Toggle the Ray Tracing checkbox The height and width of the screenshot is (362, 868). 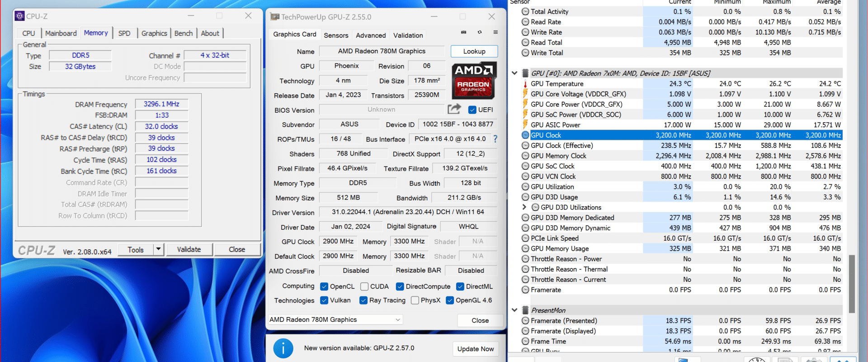click(363, 300)
